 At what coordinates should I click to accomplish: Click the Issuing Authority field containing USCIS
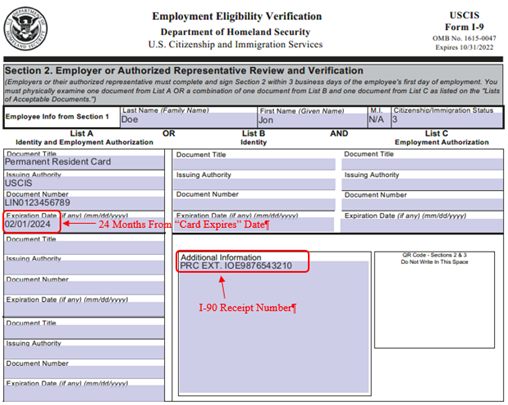84,183
